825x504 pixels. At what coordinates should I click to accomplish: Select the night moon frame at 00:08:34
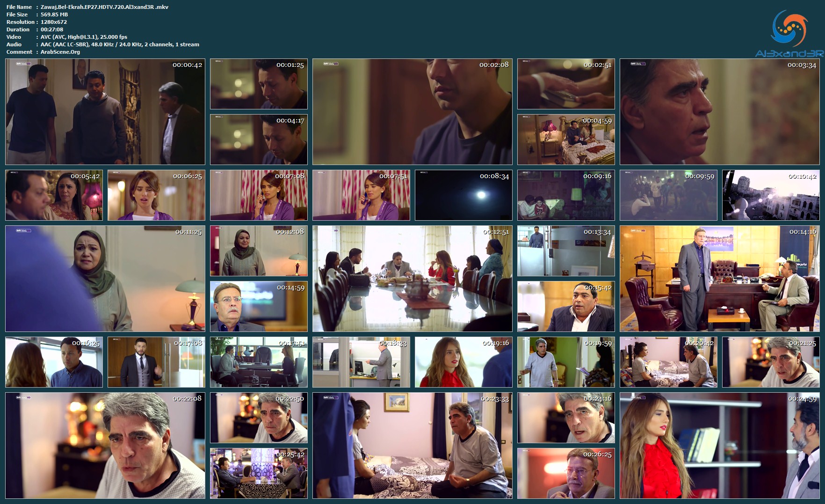click(463, 195)
